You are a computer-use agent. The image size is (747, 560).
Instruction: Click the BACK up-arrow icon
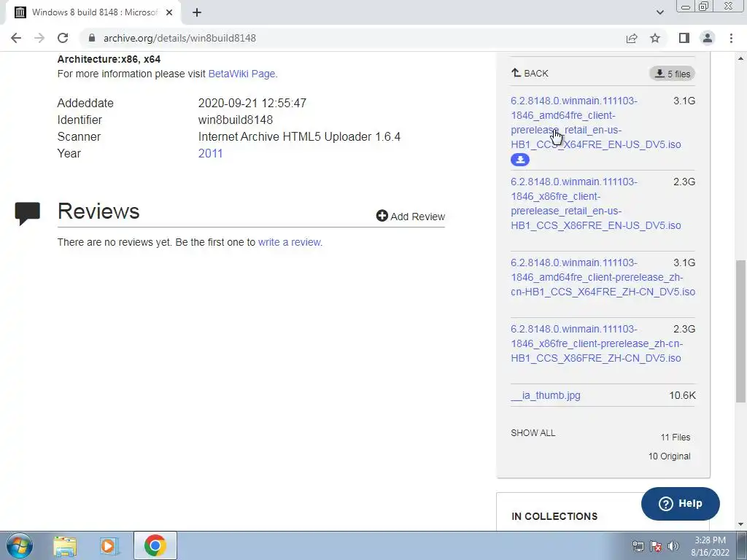point(516,72)
